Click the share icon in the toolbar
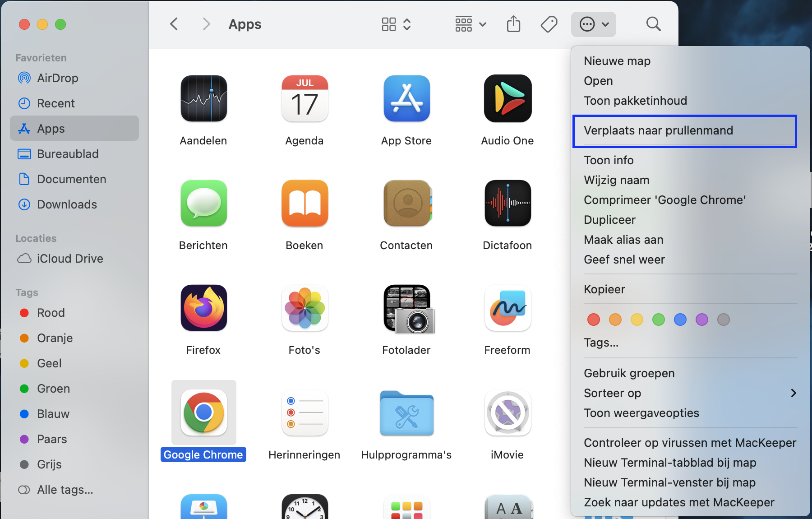Viewport: 812px width, 519px height. pos(513,24)
